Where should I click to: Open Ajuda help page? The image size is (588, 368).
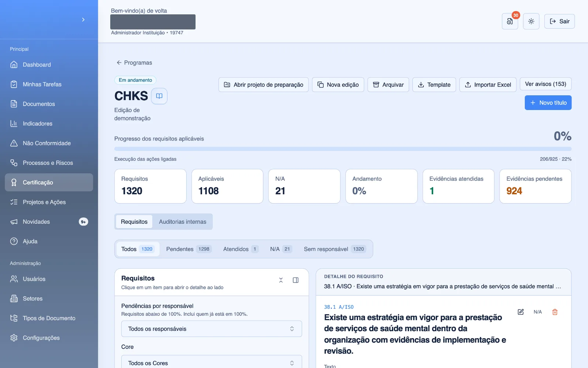point(49,241)
